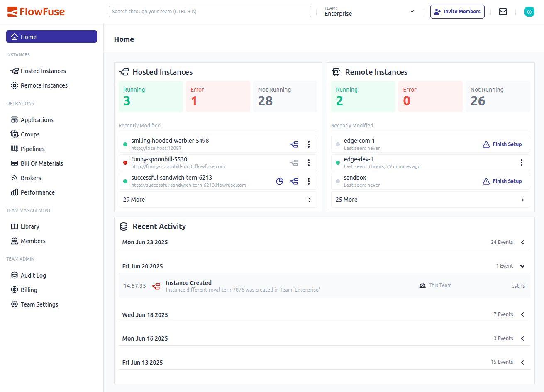Open the dashboard icon for successful-sandwich-tern-6213
This screenshot has width=544, height=392.
click(x=279, y=181)
